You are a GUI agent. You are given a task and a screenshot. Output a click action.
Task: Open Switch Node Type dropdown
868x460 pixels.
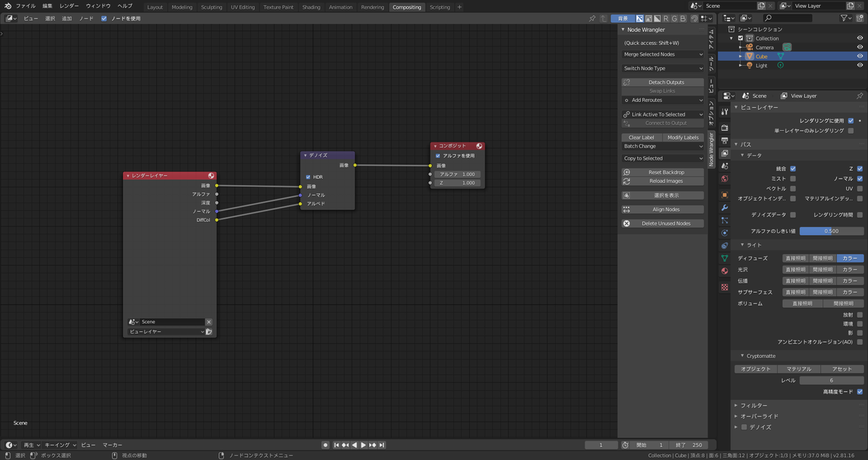663,68
